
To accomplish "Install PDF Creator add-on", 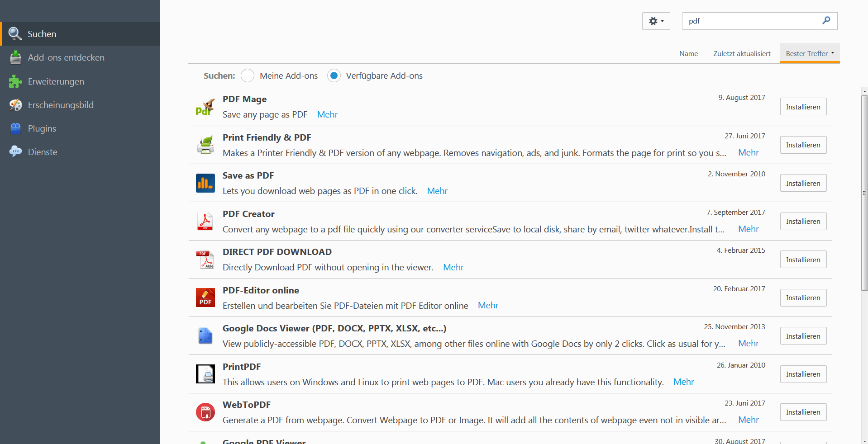I will pos(803,221).
